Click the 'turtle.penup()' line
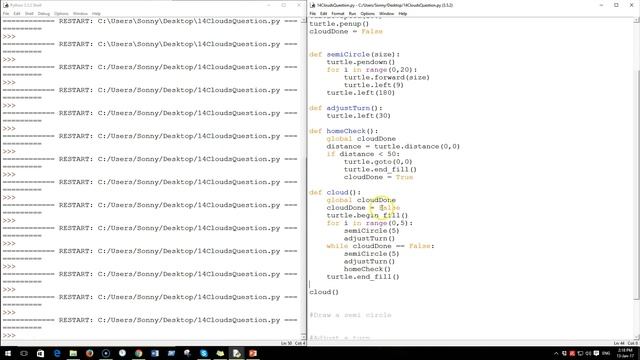Screen dimensions: 640x360 point(339,24)
